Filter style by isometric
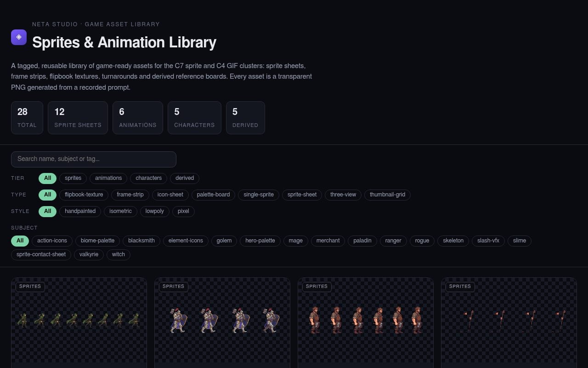 click(x=120, y=211)
